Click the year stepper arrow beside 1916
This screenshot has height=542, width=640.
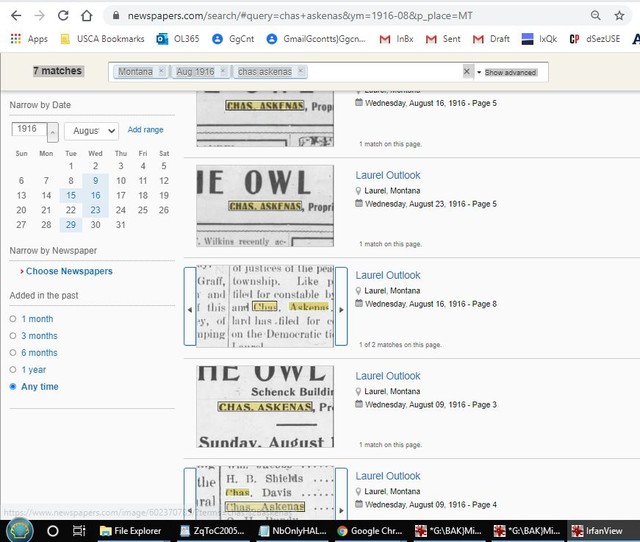click(53, 133)
